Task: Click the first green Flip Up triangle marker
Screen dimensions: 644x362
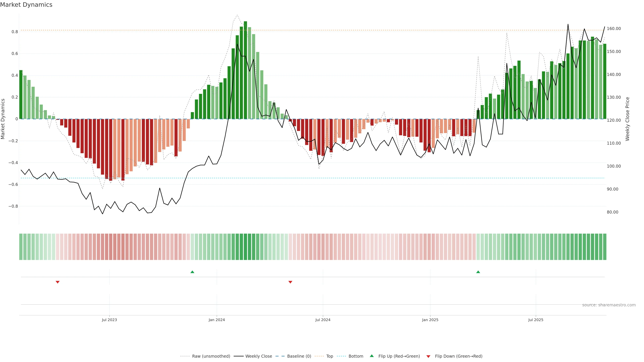Action: [x=192, y=272]
